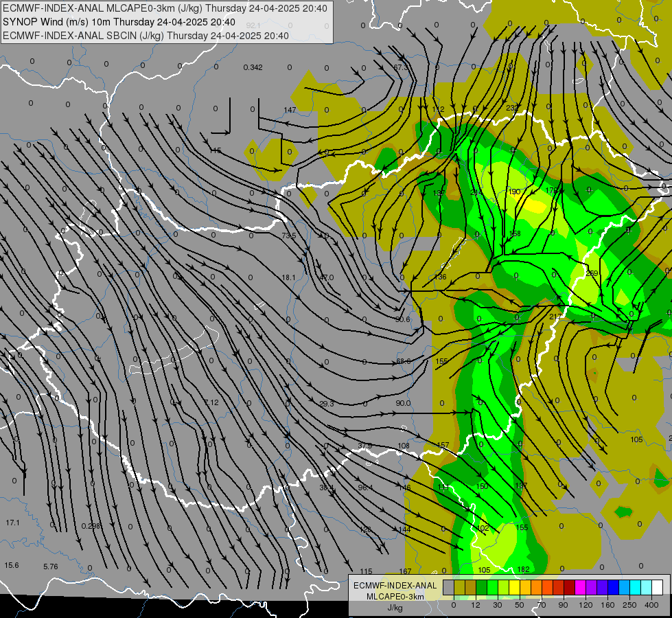The image size is (672, 618).
Task: Click the map value 0.298
Action: click(91, 526)
